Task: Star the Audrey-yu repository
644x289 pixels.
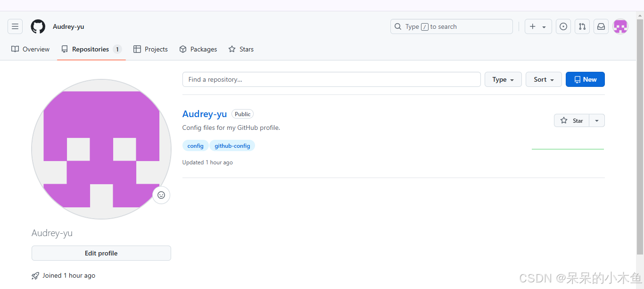Action: tap(571, 120)
